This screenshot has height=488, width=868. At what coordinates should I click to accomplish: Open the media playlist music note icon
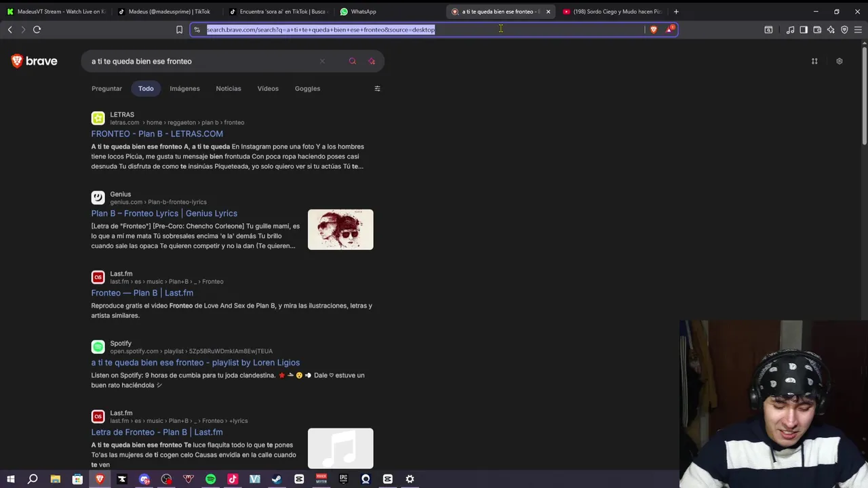[x=790, y=30]
